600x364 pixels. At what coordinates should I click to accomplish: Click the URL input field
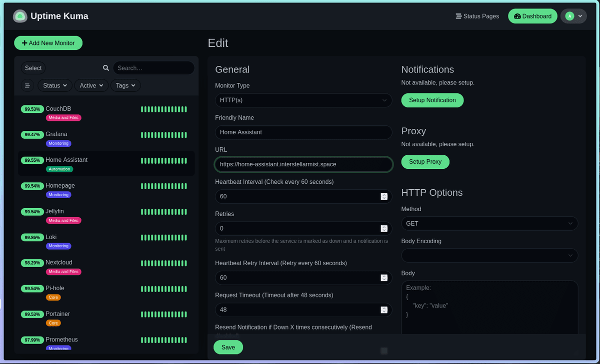coord(303,164)
